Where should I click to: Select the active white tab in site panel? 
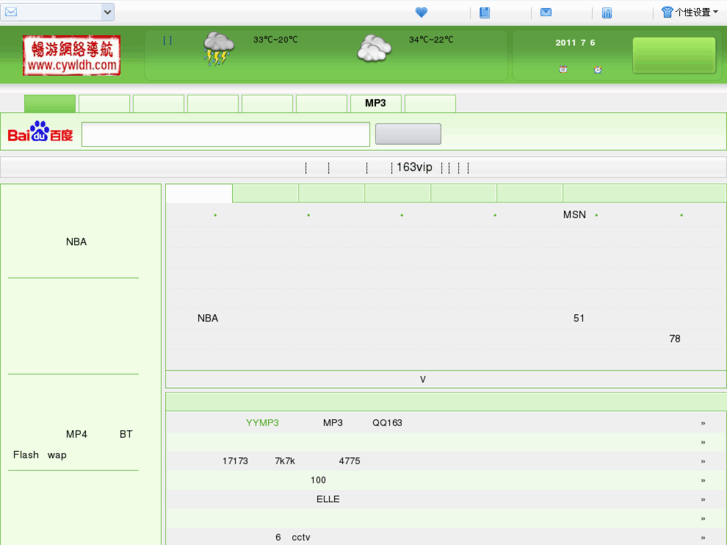coord(199,193)
